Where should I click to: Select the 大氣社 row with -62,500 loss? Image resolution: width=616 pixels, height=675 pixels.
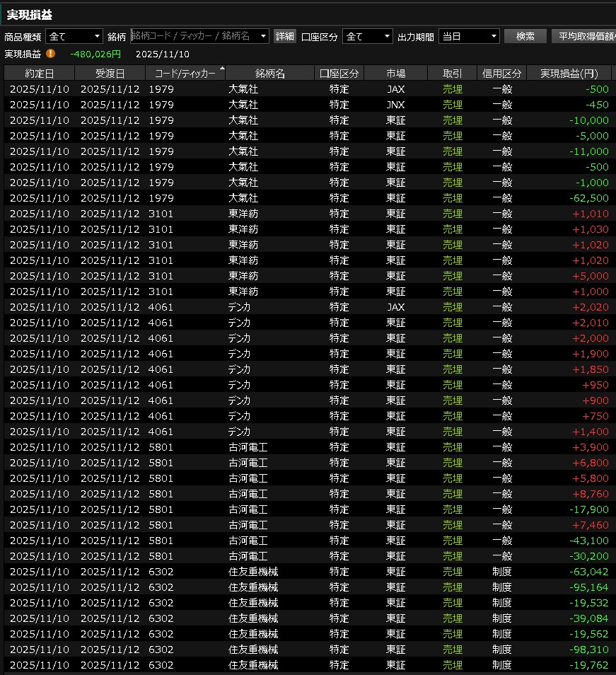308,198
